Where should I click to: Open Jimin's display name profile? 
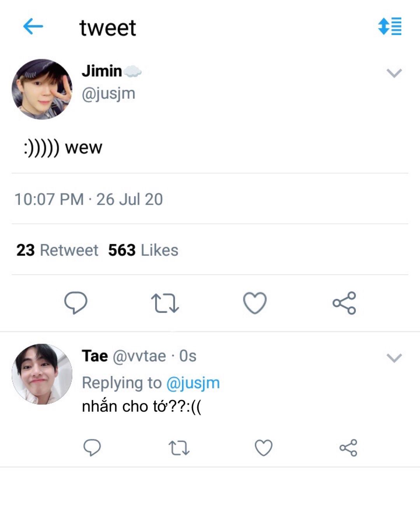point(102,71)
